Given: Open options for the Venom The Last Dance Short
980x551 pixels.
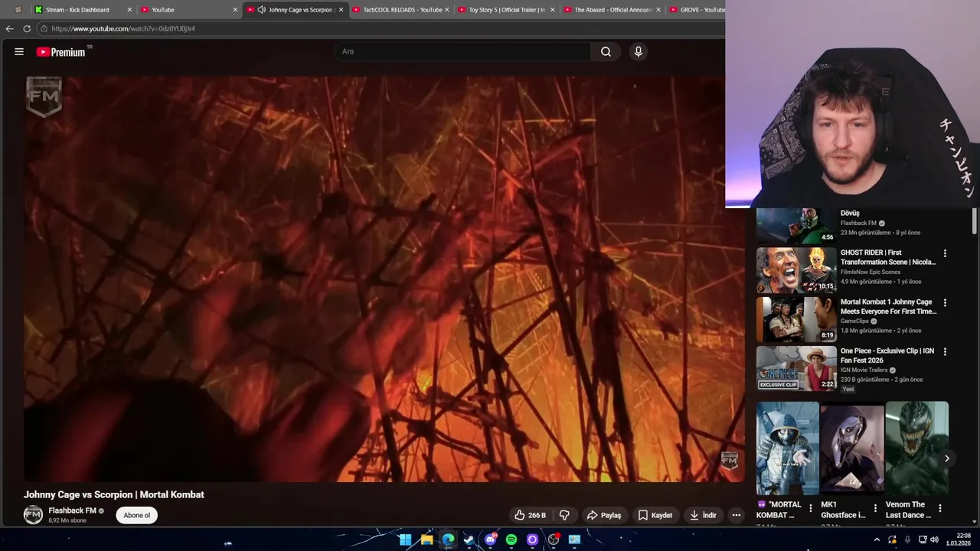Looking at the screenshot, I should click(x=940, y=508).
